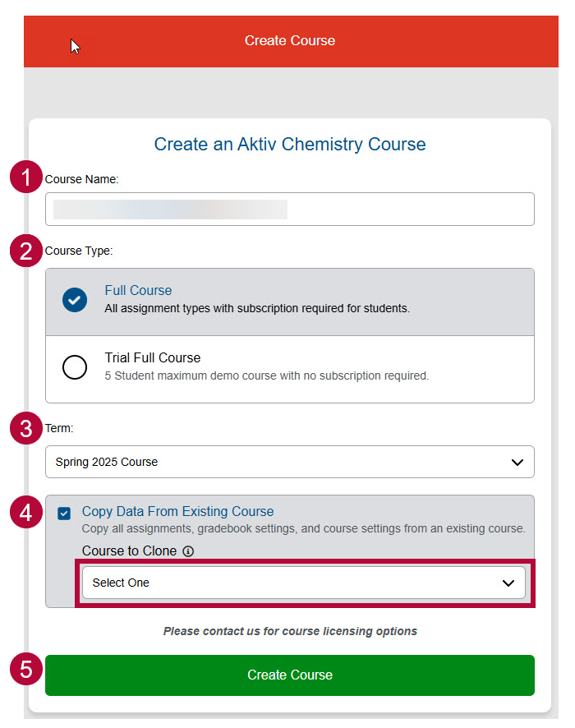Click the step 4 numbered badge
Screen dimensions: 575x728
click(26, 513)
